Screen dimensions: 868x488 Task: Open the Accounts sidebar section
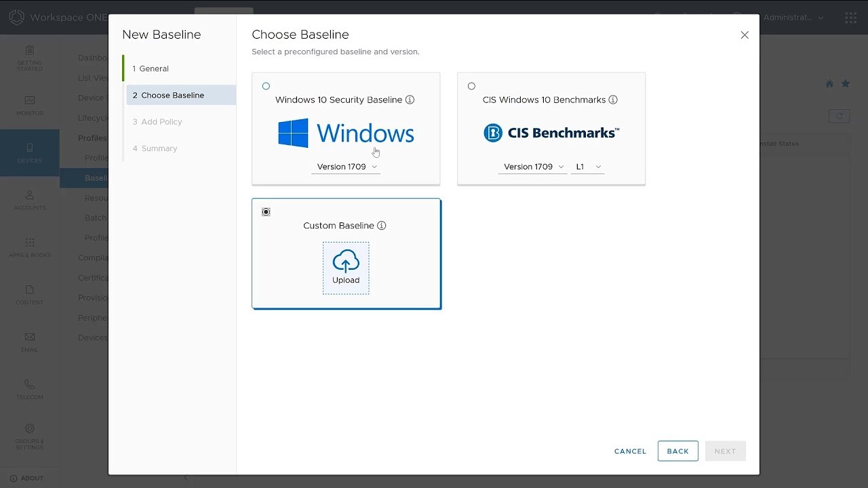(30, 200)
